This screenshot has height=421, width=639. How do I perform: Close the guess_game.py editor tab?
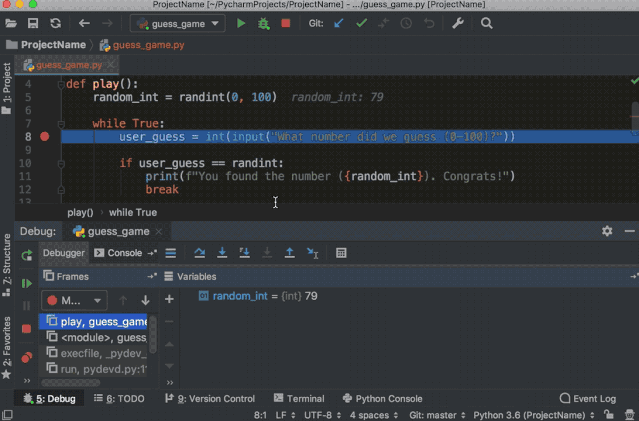pos(111,65)
